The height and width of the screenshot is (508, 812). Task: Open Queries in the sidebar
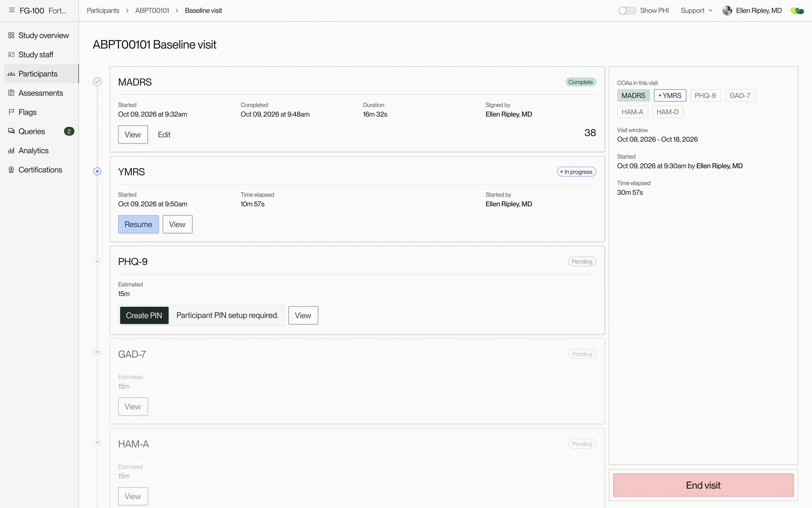41,131
